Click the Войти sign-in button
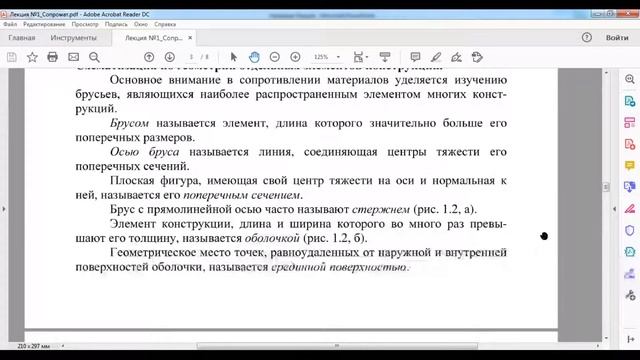The height and width of the screenshot is (360, 640). [617, 38]
